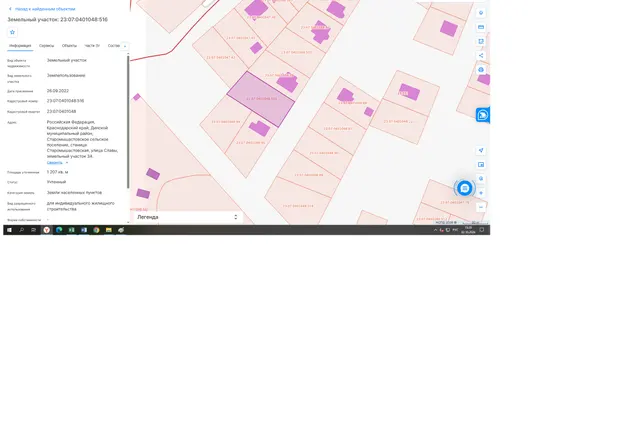Click the 'Земельный участок' object type value
640x430 pixels.
(67, 60)
